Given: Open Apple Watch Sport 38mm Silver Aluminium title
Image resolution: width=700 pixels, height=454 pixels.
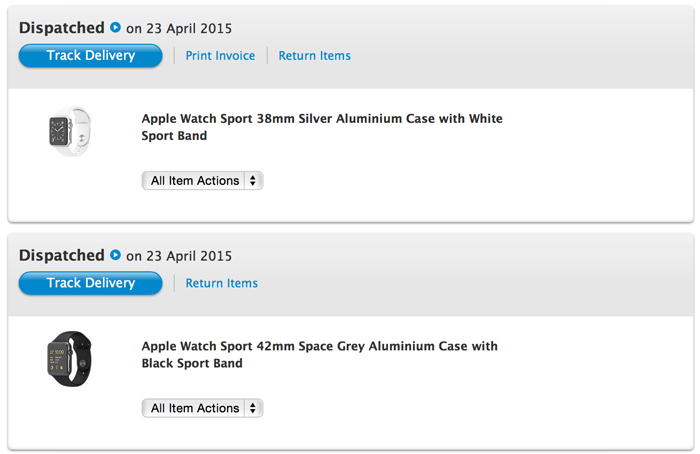Looking at the screenshot, I should point(322,127).
